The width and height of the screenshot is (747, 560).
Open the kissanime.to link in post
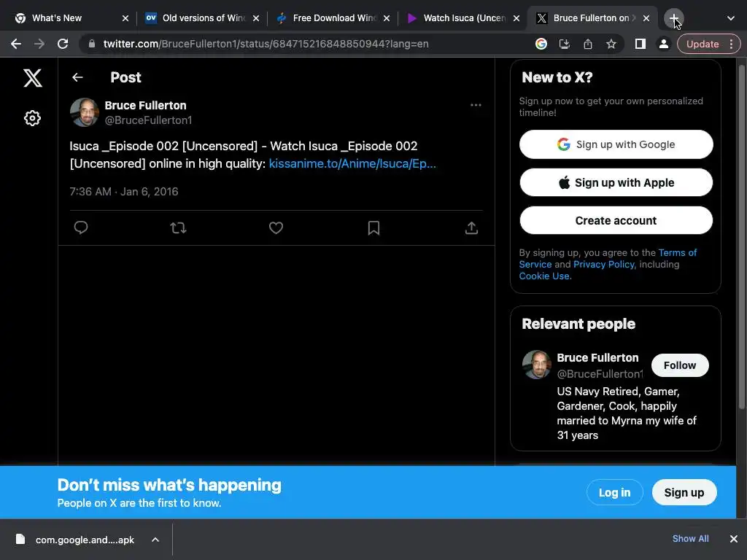tap(352, 163)
